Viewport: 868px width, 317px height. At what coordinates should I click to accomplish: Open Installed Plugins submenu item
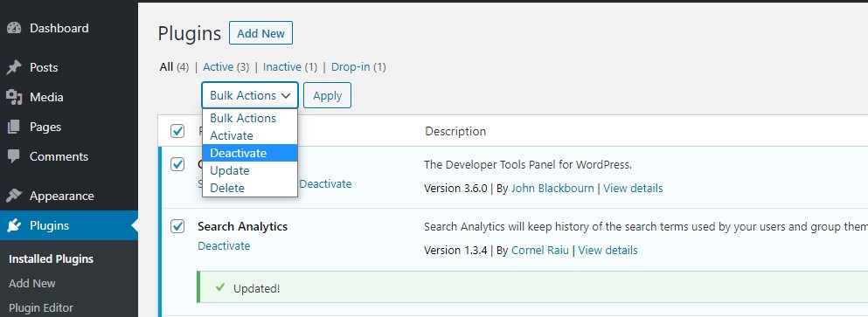click(x=51, y=258)
